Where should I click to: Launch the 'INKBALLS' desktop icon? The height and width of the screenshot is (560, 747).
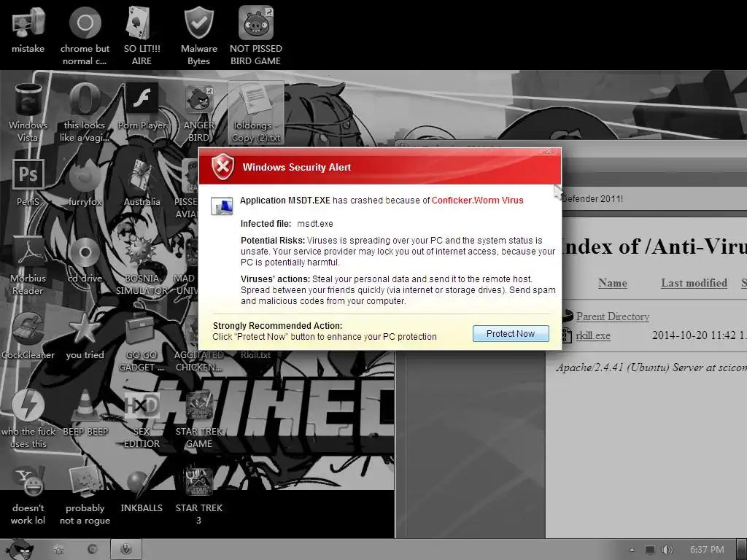pos(142,482)
